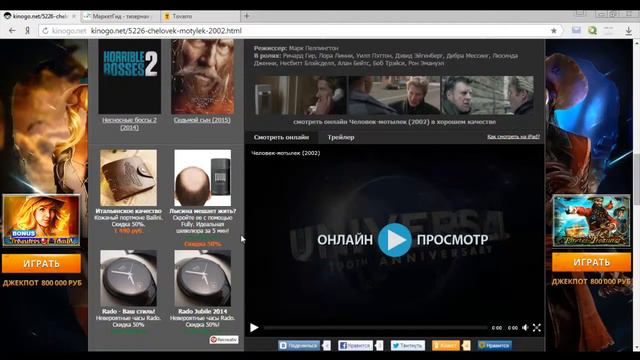Image resolution: width=640 pixels, height=360 pixels.
Task: Open a new tab with plus button
Action: click(x=247, y=16)
